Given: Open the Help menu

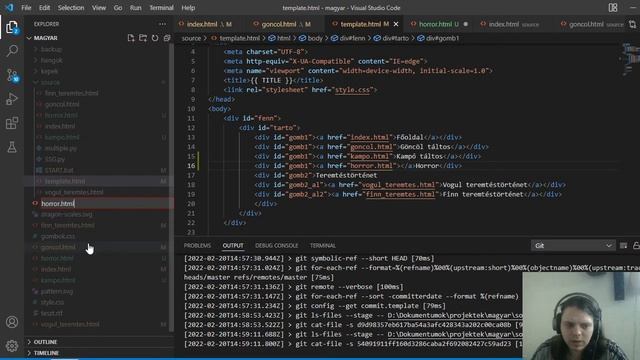Looking at the screenshot, I should (x=188, y=8).
